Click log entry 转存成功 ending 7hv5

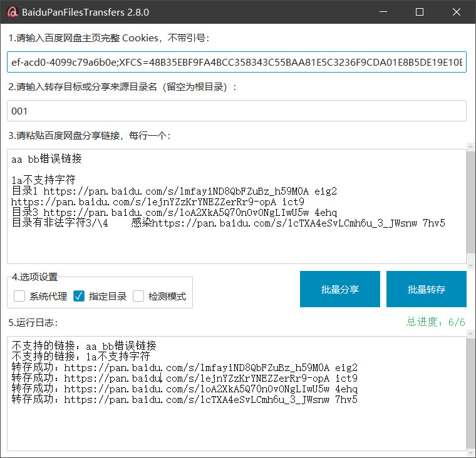tap(185, 399)
